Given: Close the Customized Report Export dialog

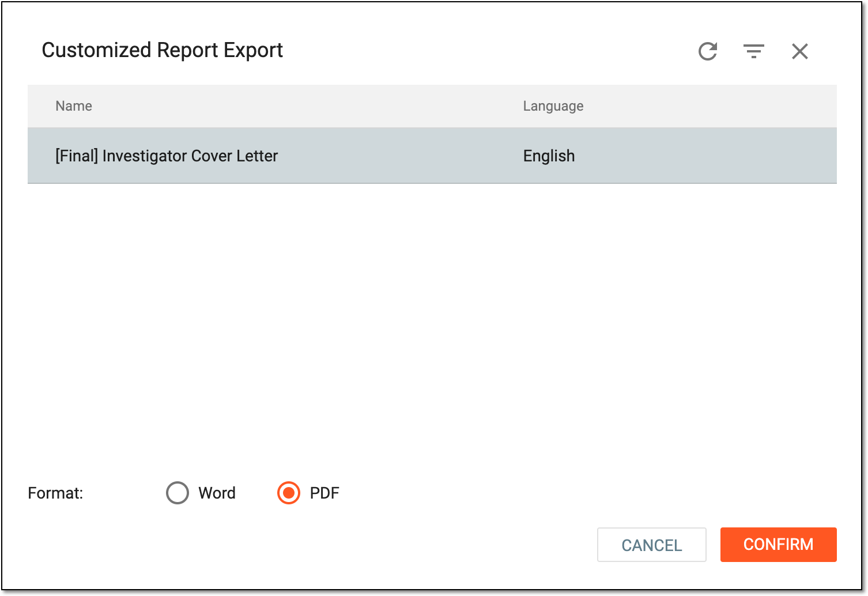Looking at the screenshot, I should (800, 51).
